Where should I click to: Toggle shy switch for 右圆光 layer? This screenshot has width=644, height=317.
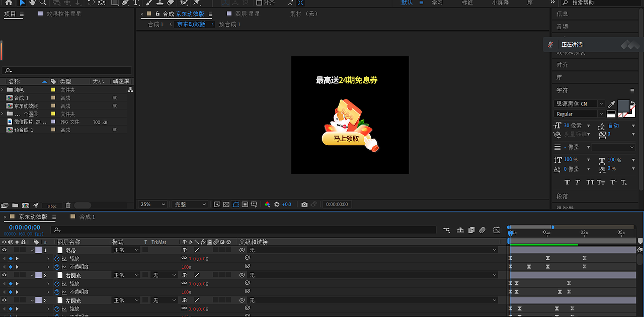pos(184,275)
